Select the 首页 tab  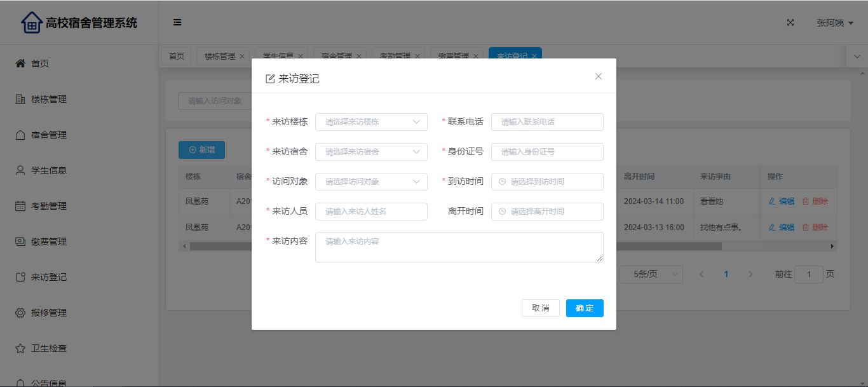(176, 56)
